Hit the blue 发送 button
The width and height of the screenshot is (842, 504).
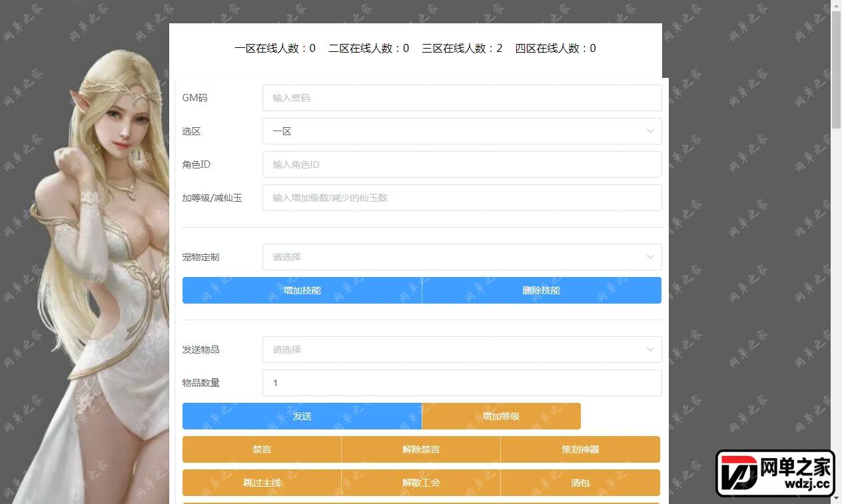coord(302,416)
